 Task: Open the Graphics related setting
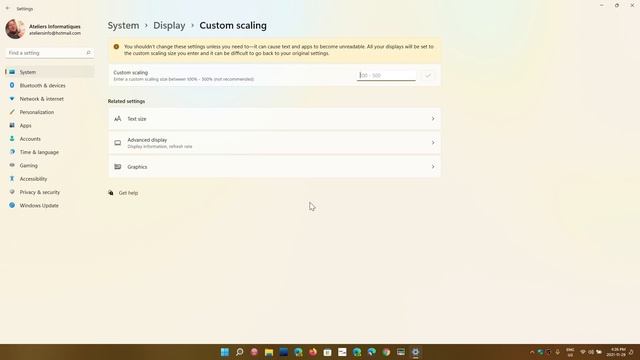pyautogui.click(x=274, y=167)
